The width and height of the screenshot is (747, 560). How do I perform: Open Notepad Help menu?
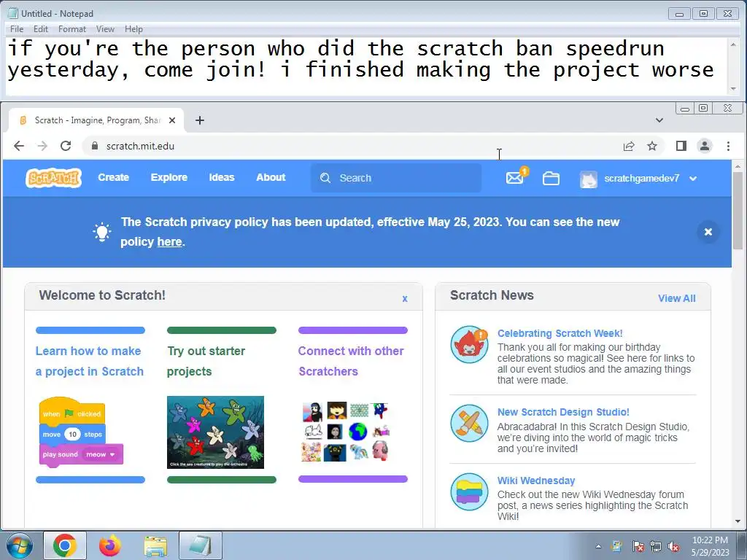click(134, 29)
